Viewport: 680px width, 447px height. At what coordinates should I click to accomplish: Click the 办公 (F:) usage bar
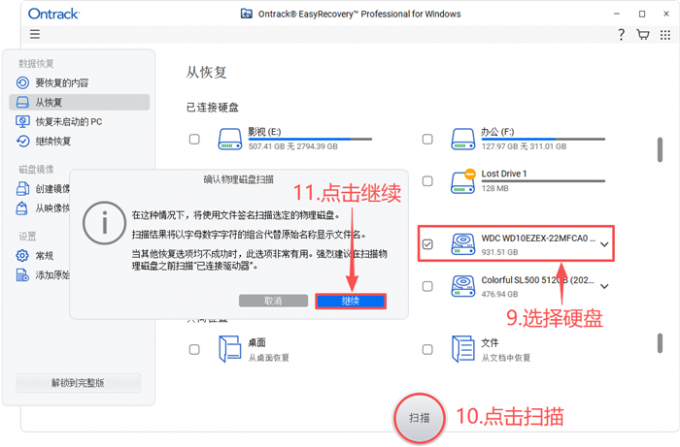click(543, 139)
